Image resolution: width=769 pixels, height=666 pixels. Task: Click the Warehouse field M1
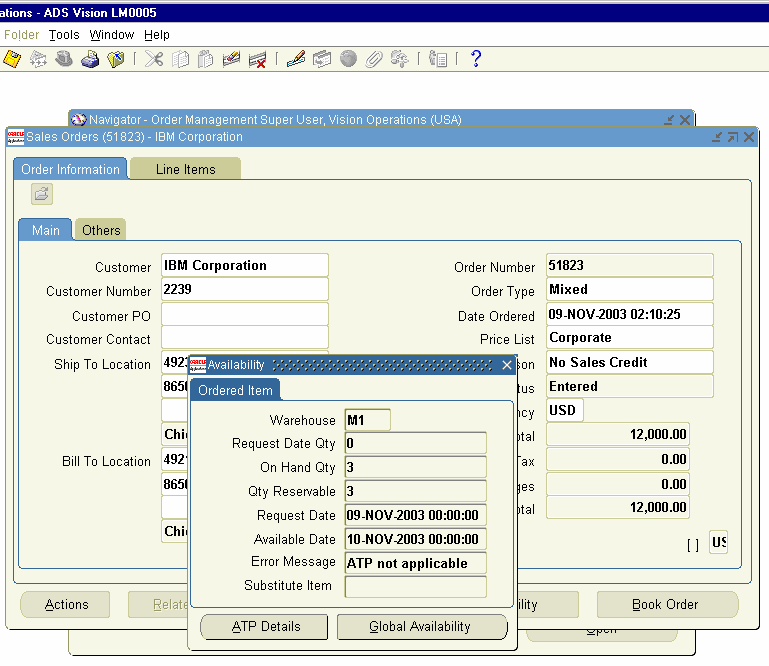tap(368, 420)
